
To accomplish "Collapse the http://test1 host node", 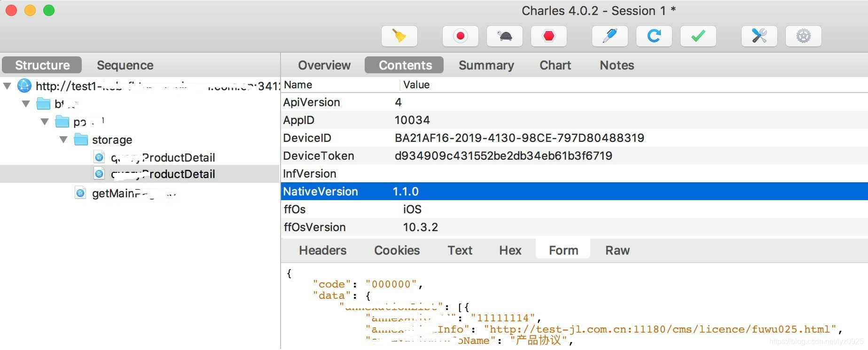I will click(x=7, y=86).
